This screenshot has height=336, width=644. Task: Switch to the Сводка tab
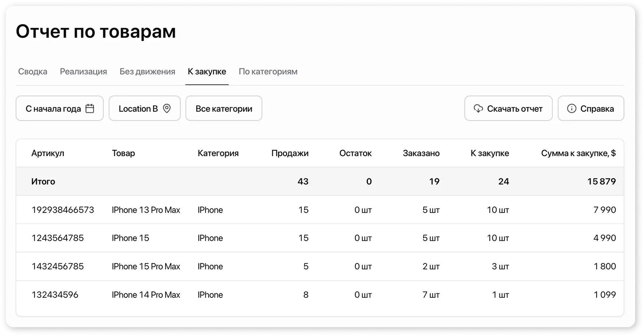click(x=33, y=71)
